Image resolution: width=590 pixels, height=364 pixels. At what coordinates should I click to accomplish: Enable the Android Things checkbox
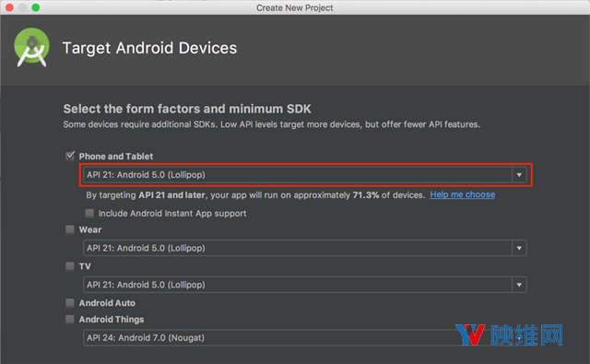coord(70,319)
